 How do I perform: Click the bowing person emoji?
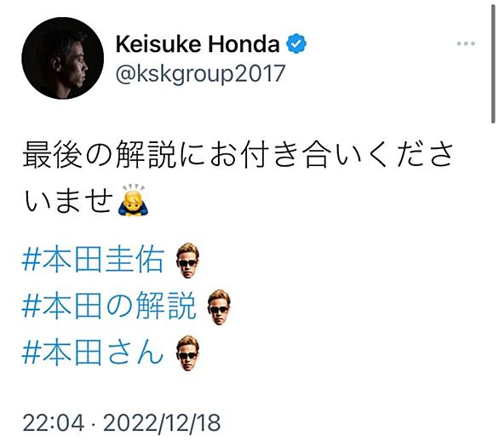(x=133, y=199)
